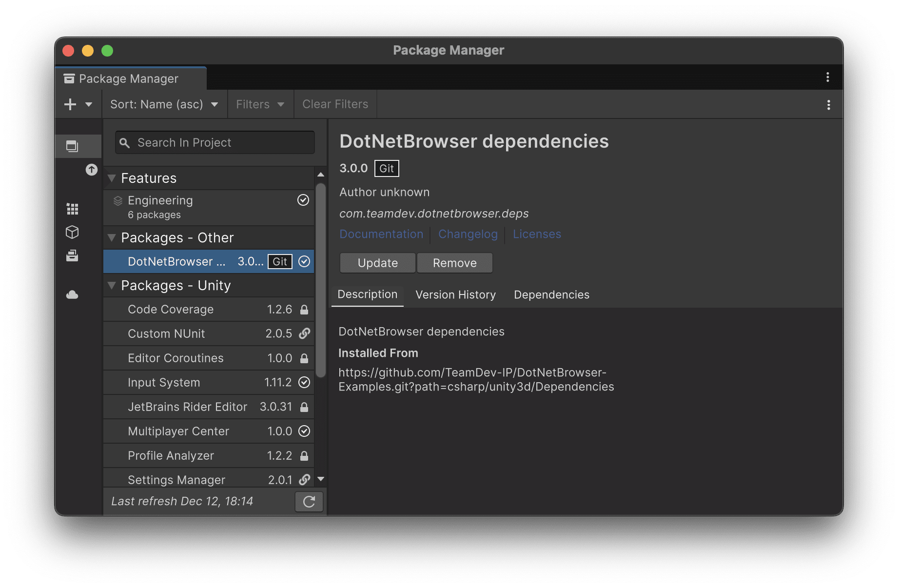Select the Code Coverage package
Screen dimensions: 898x588
tap(209, 310)
